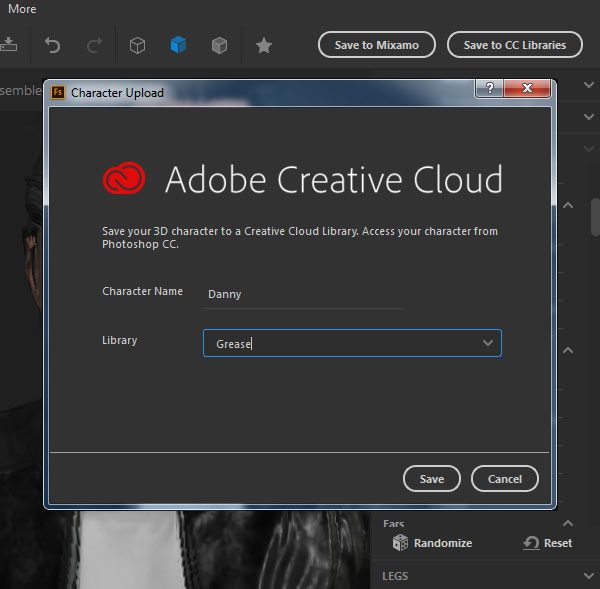Cancel the Character Upload dialog

click(505, 478)
